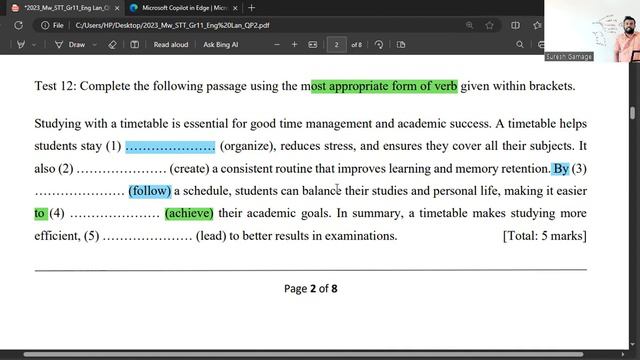Click the address bar URL
Image resolution: width=640 pixels, height=360 pixels.
click(172, 25)
